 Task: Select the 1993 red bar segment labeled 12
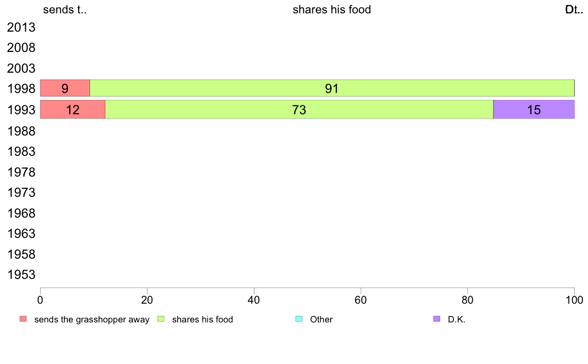(x=73, y=109)
